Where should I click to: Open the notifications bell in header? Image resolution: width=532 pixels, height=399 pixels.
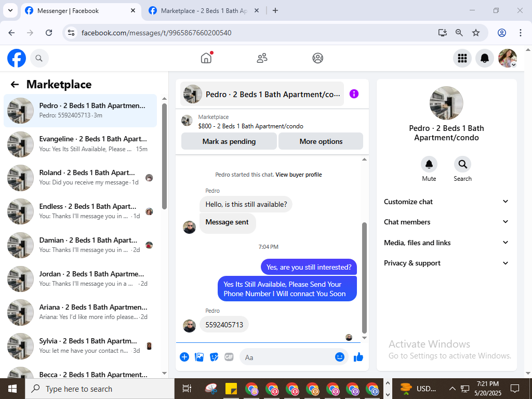point(485,58)
